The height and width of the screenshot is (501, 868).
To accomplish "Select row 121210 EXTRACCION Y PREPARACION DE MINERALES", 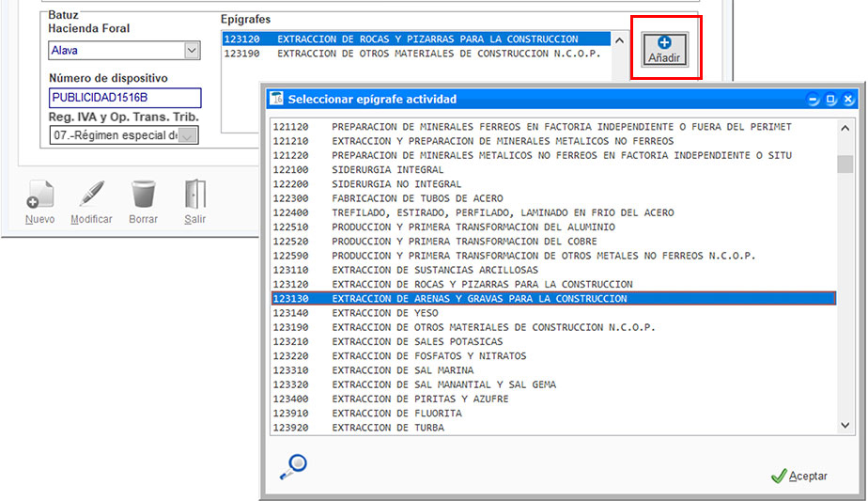I will point(553,141).
